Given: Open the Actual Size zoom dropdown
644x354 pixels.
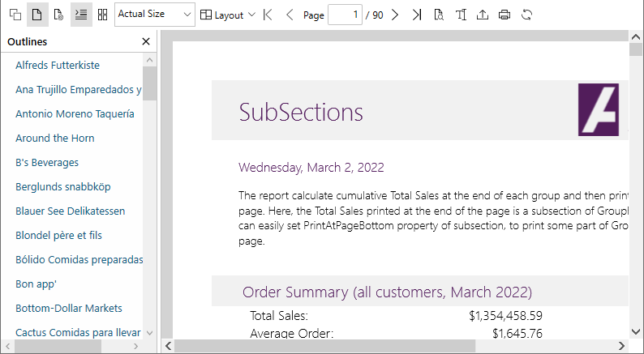Looking at the screenshot, I should [x=155, y=15].
